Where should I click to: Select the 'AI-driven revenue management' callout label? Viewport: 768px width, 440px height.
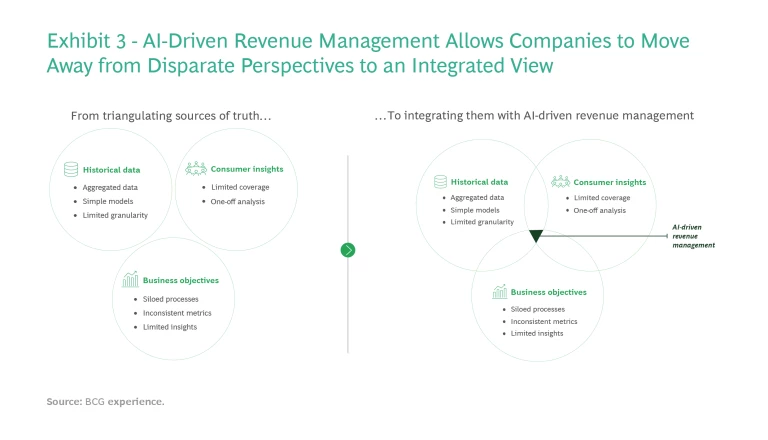click(x=693, y=237)
